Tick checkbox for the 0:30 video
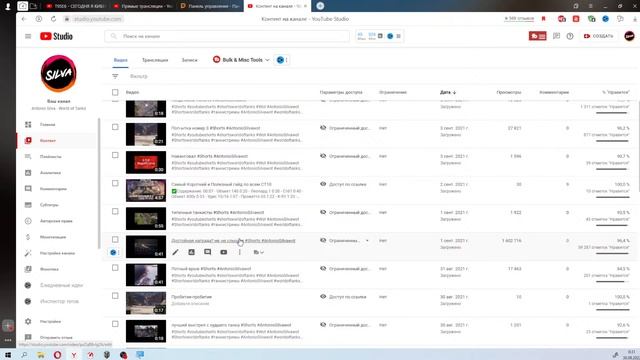Viewport: 640px width, 360px height. click(115, 156)
